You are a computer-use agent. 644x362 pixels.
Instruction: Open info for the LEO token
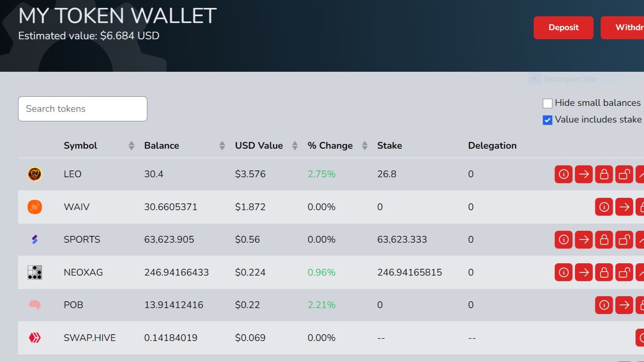(564, 174)
